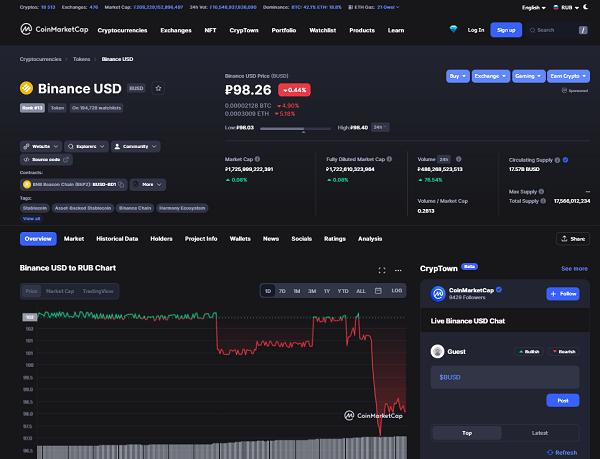Click Sign up button

[x=506, y=30]
